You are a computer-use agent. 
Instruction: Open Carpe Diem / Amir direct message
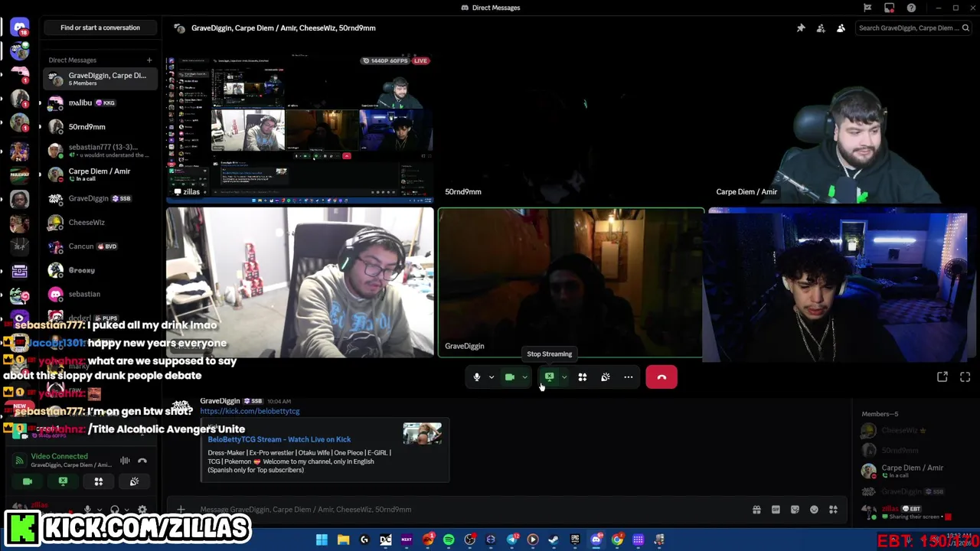100,174
